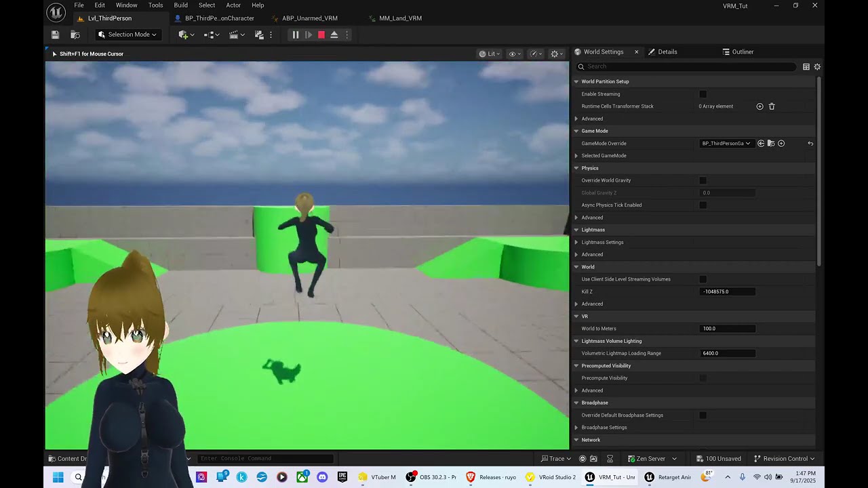This screenshot has height=488, width=868.
Task: Click the Platforms toolbar icon
Action: pyautogui.click(x=259, y=35)
